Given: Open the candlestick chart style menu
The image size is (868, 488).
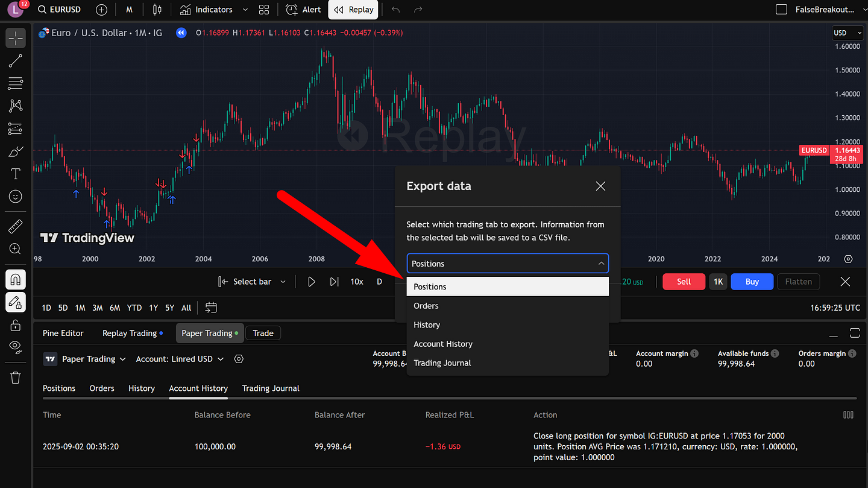Looking at the screenshot, I should point(157,10).
